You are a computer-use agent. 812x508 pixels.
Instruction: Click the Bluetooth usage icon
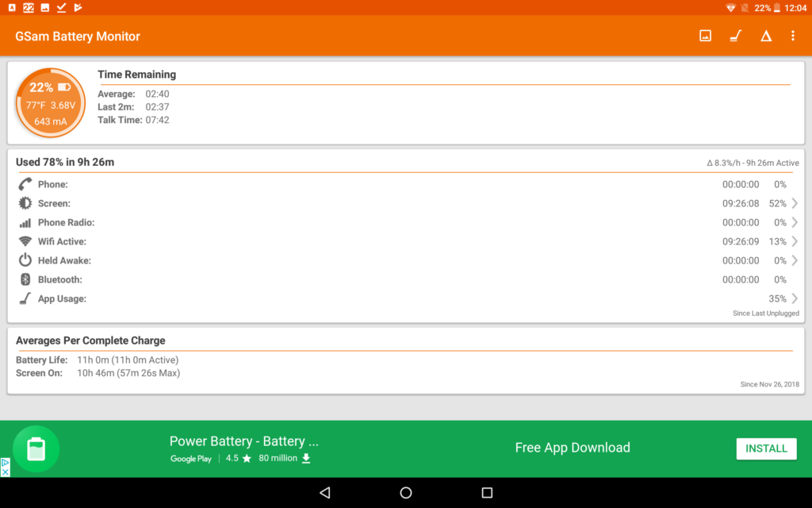[24, 279]
